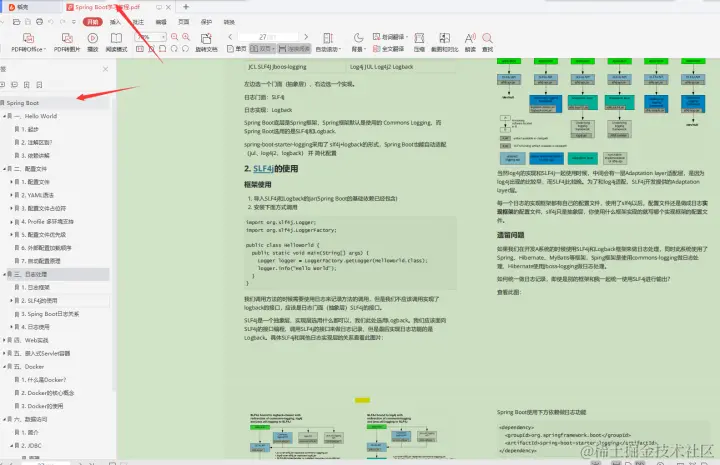Open the file with folder icon
This screenshot has height=465, width=720.
16,22
